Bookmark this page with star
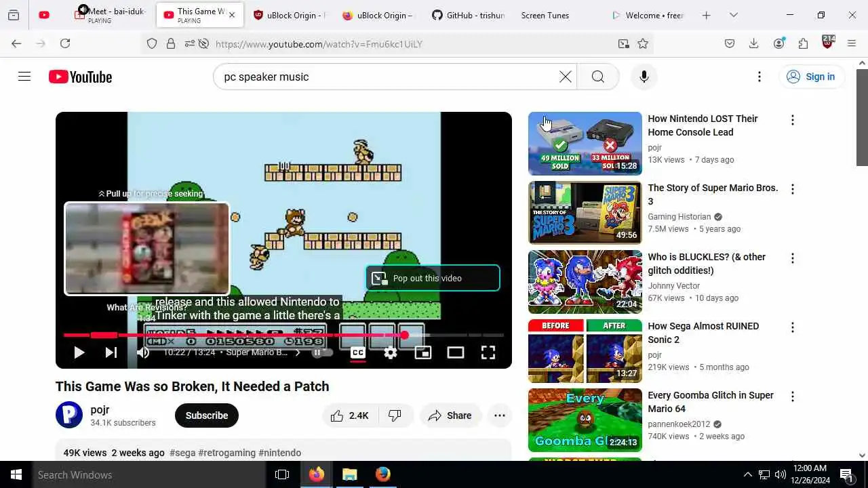Image resolution: width=868 pixels, height=488 pixels. tap(643, 43)
